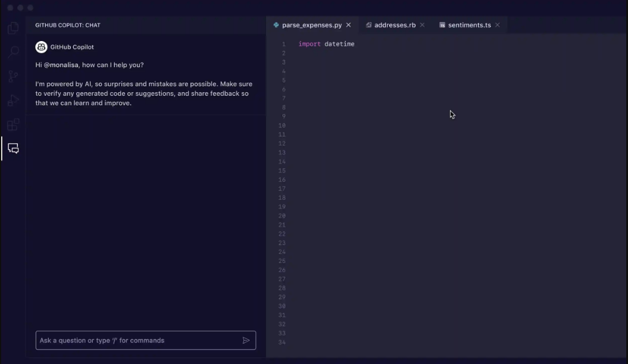This screenshot has width=628, height=364.
Task: Click line number 34 in the gutter
Action: (282, 343)
